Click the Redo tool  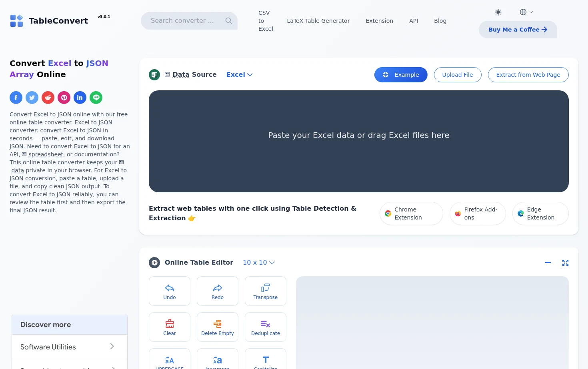[218, 291]
